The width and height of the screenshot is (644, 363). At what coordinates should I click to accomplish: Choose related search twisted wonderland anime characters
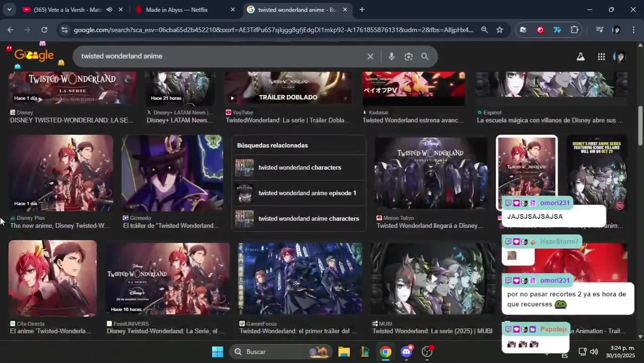click(x=299, y=218)
